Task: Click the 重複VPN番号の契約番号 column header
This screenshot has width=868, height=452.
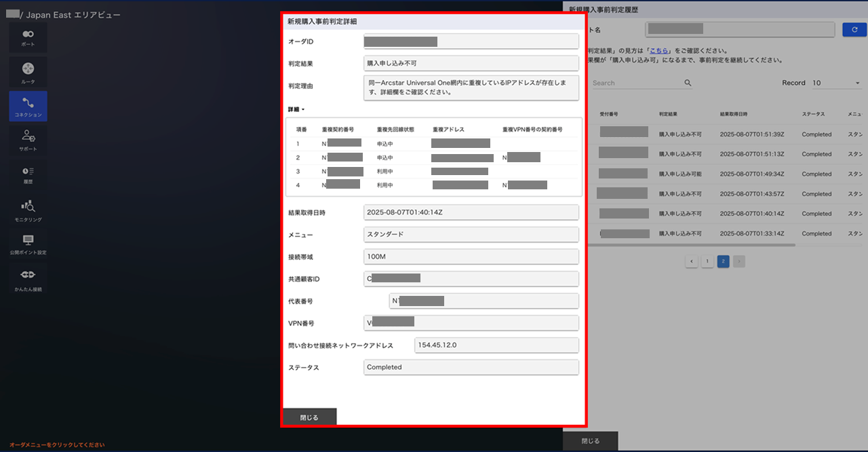Action: [532, 129]
